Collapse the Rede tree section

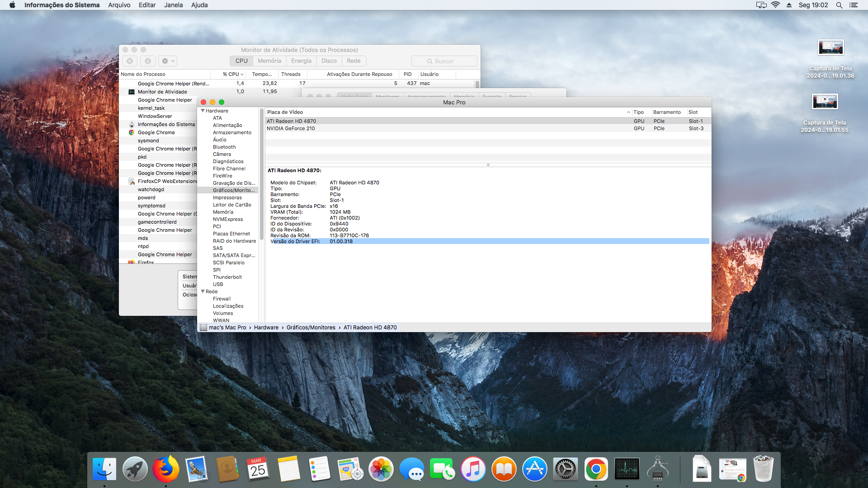pos(203,291)
